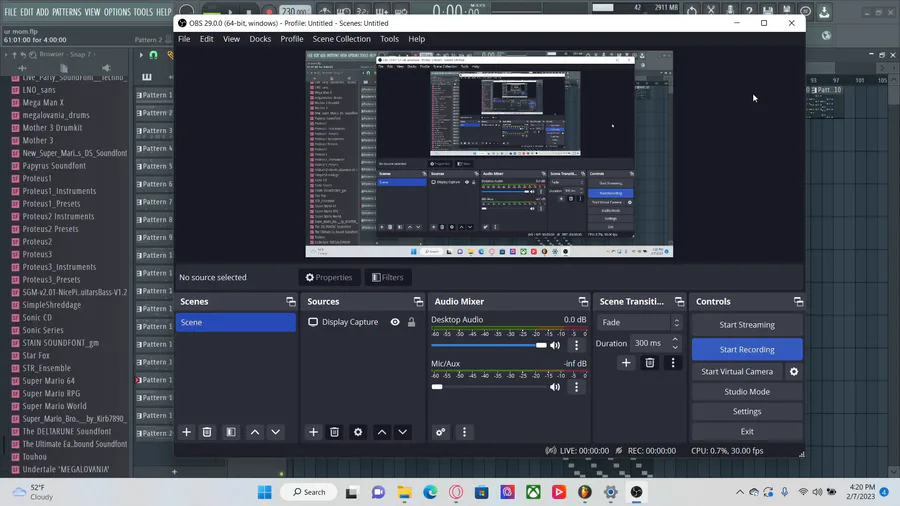Click the Duration 300 ms field
This screenshot has width=900, height=506.
(649, 343)
